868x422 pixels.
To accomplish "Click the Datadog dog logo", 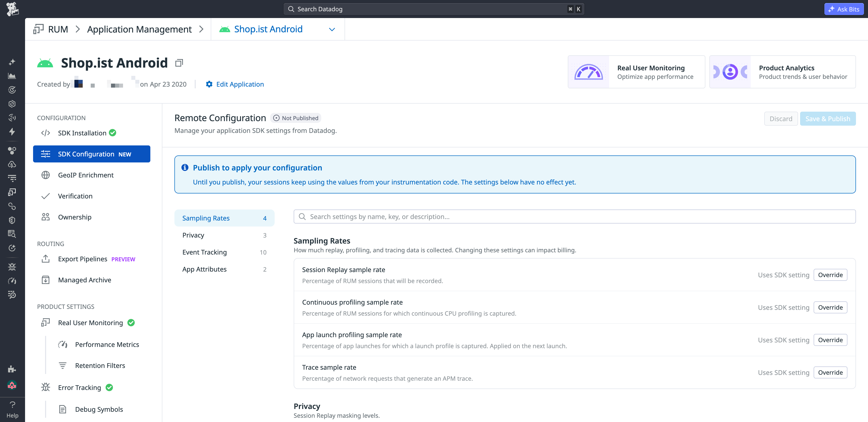I will point(12,9).
